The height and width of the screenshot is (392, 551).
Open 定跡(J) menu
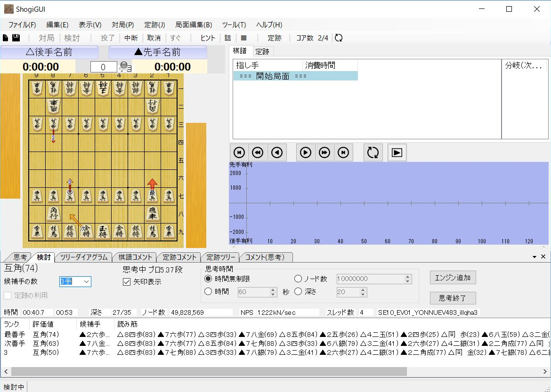pyautogui.click(x=154, y=25)
